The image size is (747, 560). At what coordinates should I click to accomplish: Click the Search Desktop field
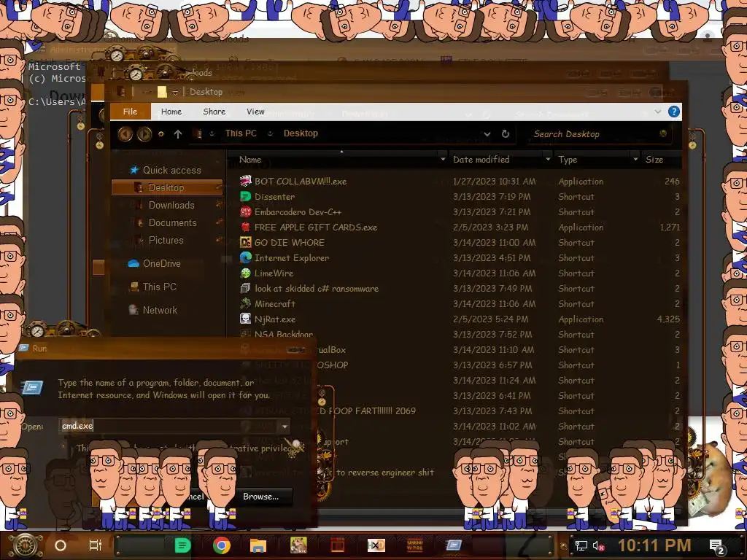598,134
